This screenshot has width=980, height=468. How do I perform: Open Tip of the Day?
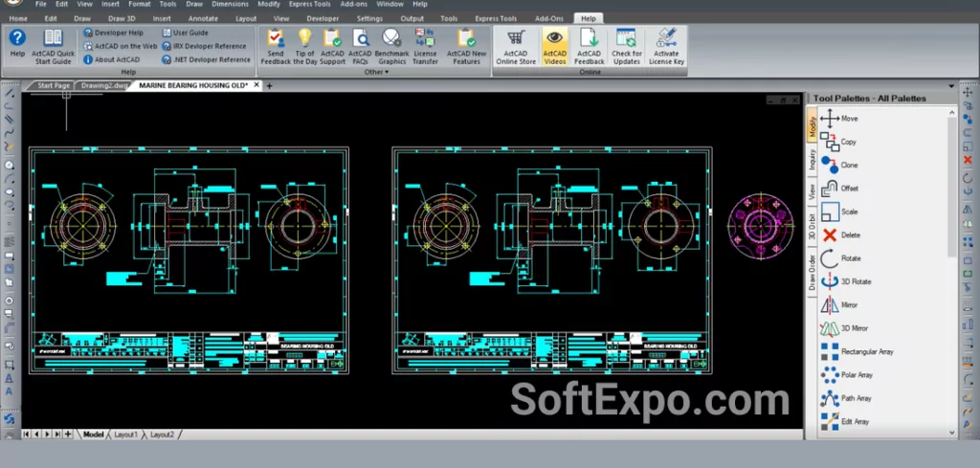(x=305, y=46)
